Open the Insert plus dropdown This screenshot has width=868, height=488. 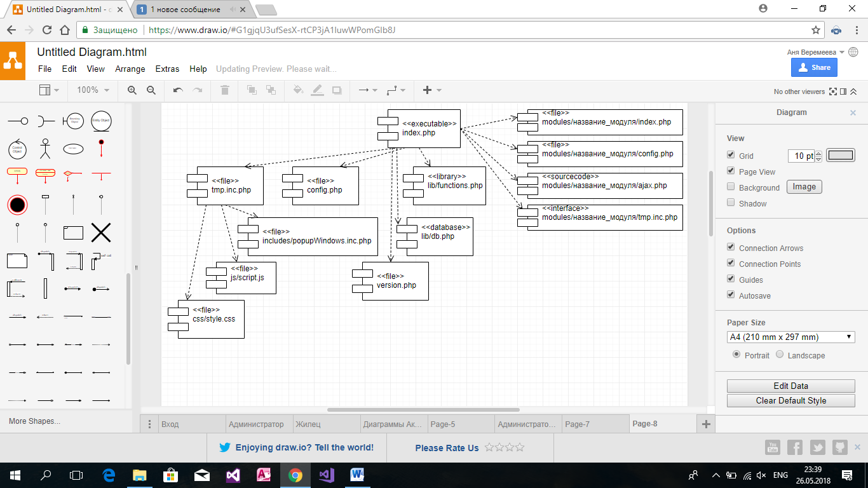(432, 90)
